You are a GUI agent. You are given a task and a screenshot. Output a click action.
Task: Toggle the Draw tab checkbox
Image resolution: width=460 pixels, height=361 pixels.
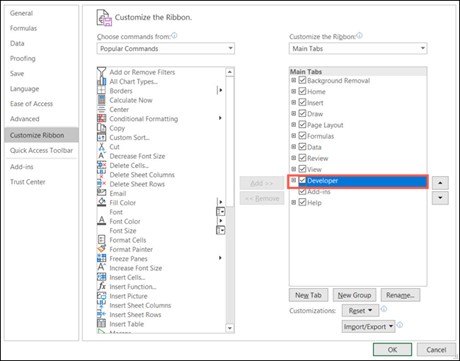(x=302, y=113)
